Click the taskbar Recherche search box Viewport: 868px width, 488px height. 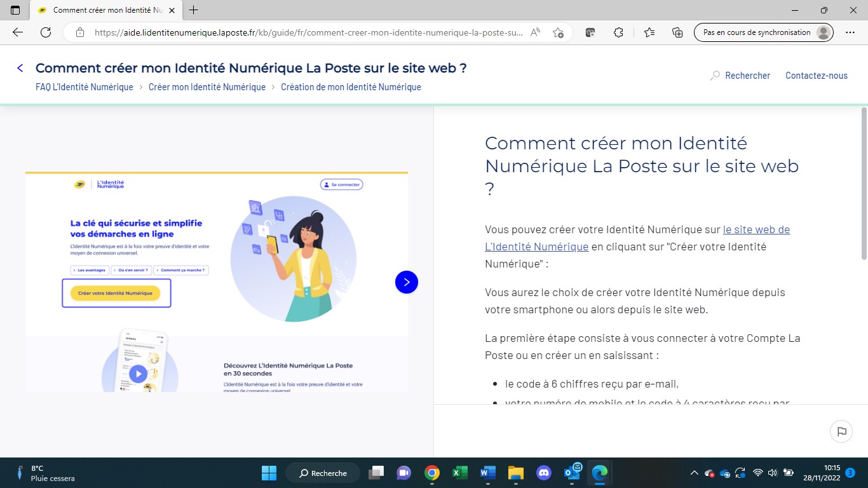point(323,473)
